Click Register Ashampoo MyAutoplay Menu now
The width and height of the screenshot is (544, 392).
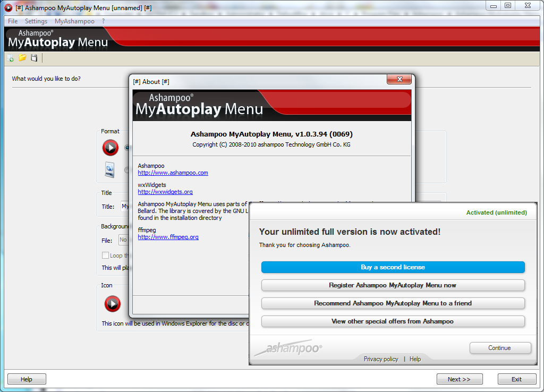[393, 285]
